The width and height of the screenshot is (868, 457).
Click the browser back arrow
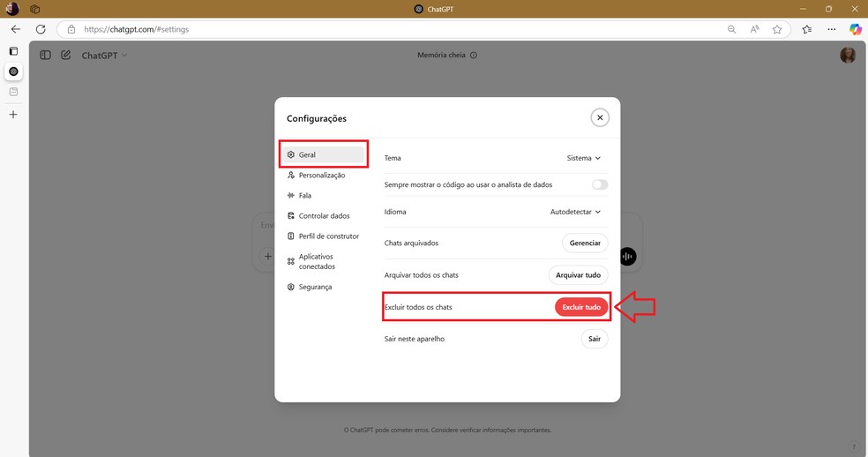[16, 29]
